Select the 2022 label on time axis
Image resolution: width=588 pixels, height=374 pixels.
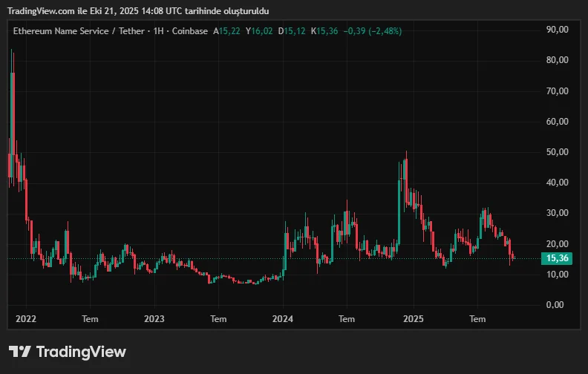(25, 319)
